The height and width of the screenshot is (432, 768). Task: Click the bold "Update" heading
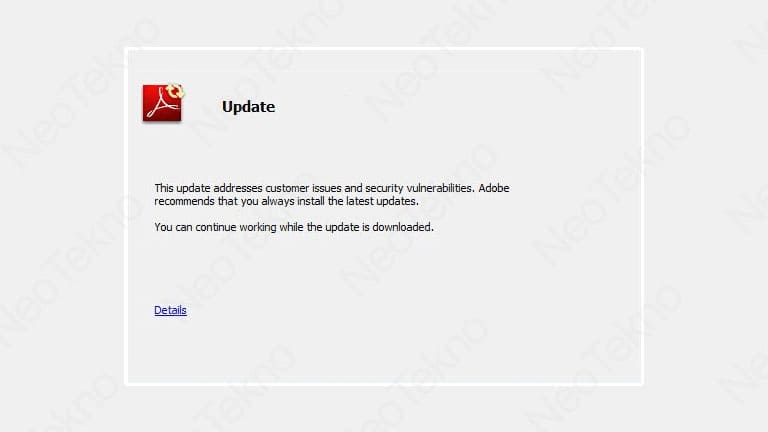coord(248,107)
